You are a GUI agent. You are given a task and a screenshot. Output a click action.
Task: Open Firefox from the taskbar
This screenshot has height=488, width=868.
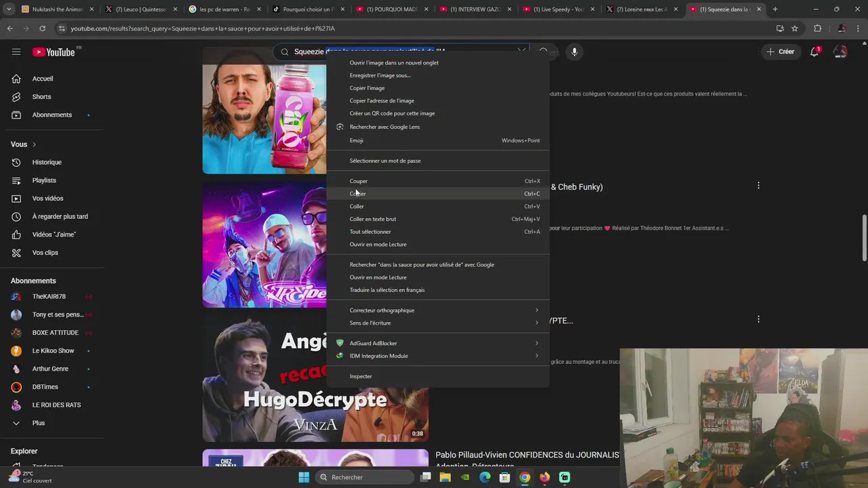[545, 477]
